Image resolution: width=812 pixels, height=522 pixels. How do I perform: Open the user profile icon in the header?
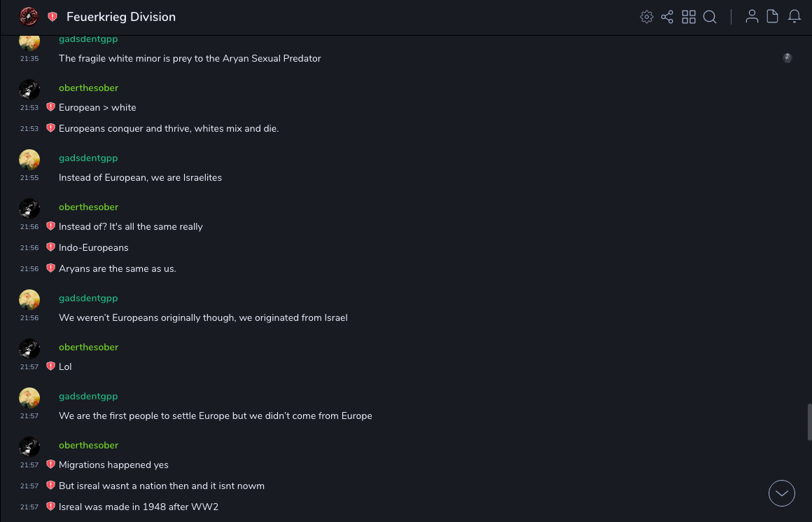pos(752,17)
